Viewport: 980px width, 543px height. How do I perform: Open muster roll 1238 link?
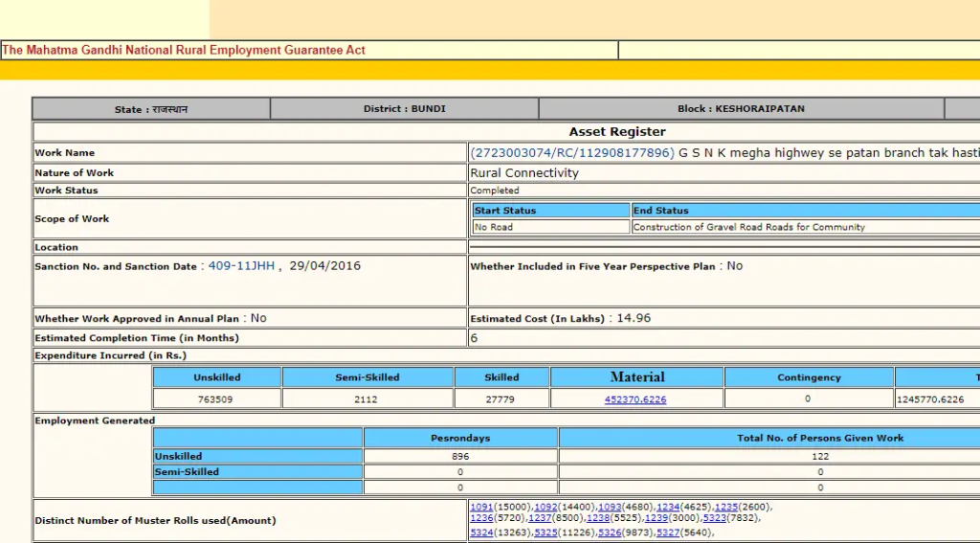[598, 518]
